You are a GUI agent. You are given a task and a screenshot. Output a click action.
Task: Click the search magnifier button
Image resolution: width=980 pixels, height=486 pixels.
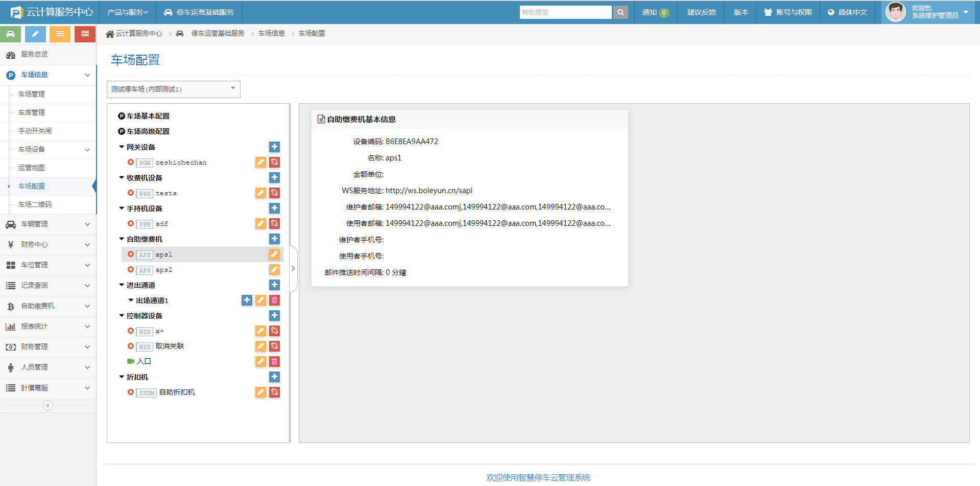click(620, 12)
